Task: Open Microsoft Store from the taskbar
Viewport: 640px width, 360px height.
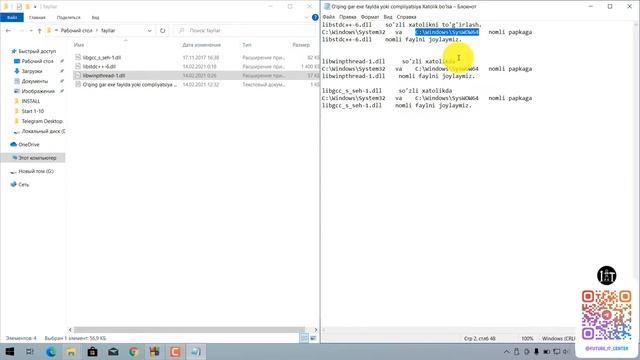Action: [92, 351]
